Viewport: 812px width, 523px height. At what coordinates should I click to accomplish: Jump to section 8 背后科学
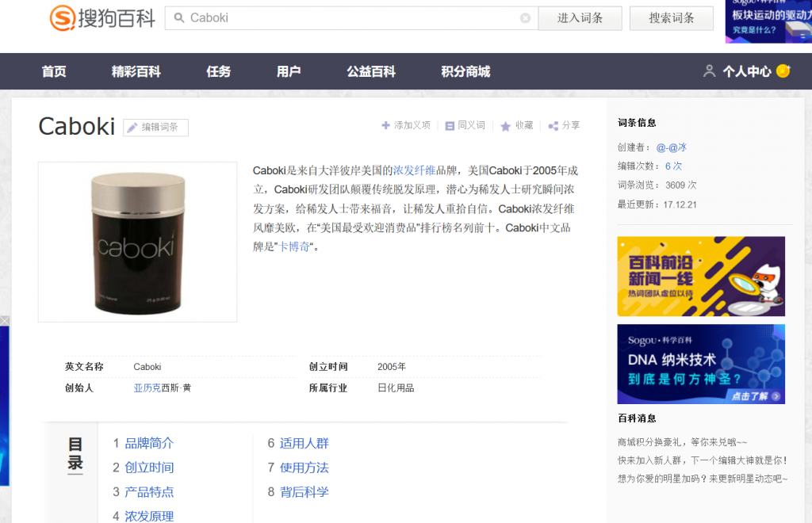[304, 492]
